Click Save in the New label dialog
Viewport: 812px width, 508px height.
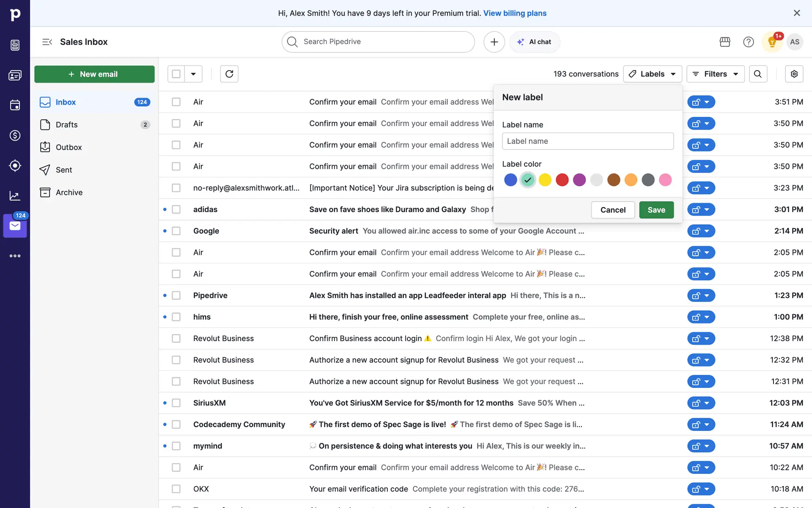point(656,210)
